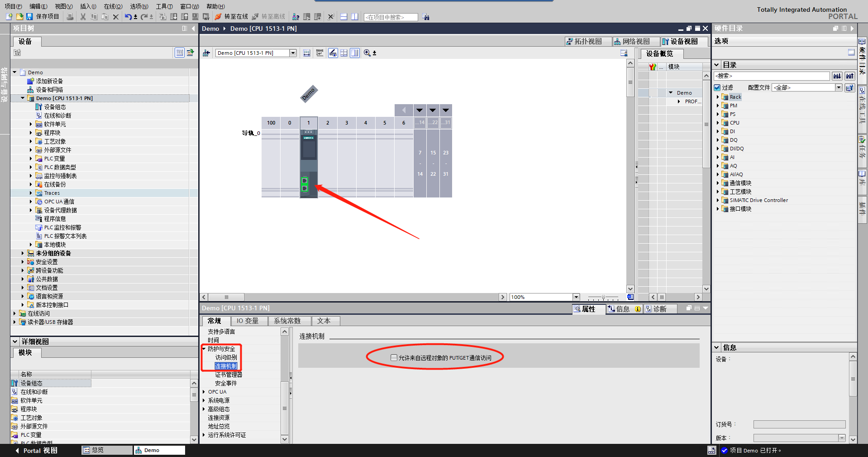
Task: Split editor space horizontally icon
Action: point(344,17)
